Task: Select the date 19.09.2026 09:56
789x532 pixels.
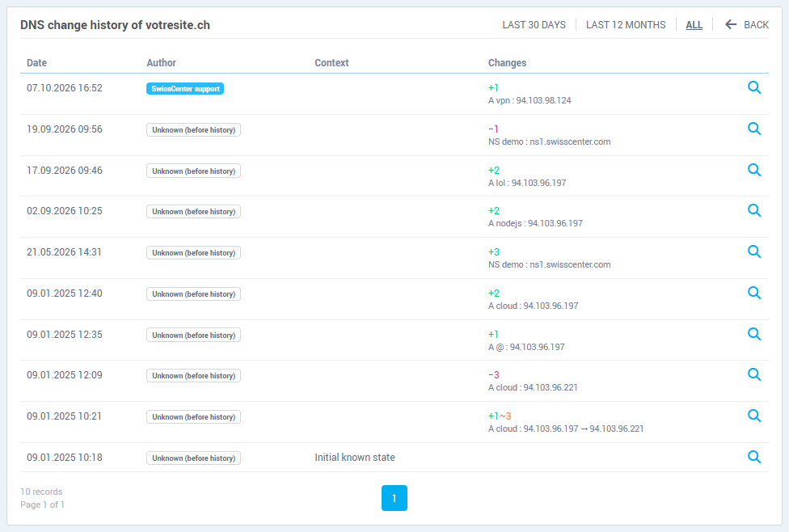Action: pyautogui.click(x=65, y=129)
